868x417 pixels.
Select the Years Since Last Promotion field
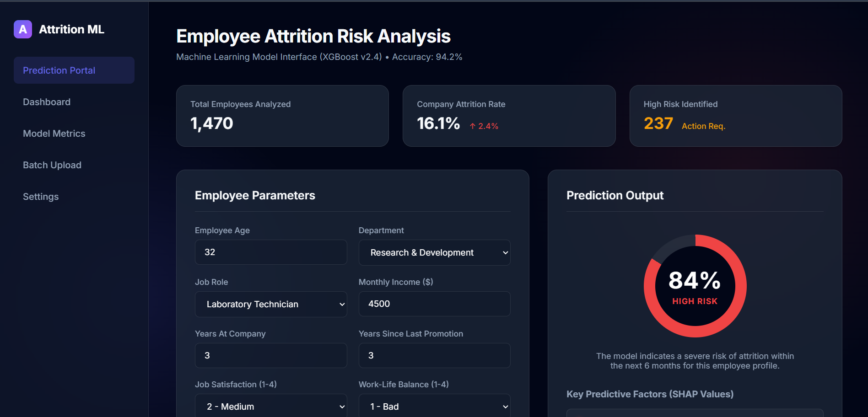[434, 355]
